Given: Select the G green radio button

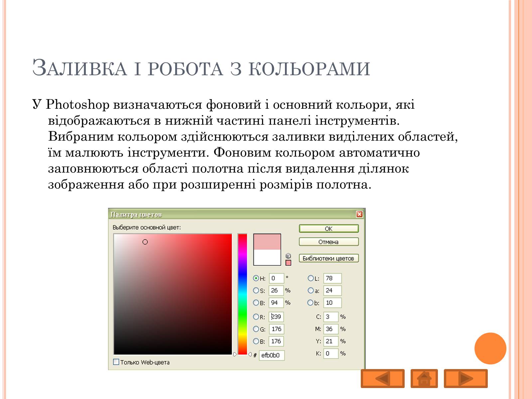Looking at the screenshot, I should (x=256, y=329).
